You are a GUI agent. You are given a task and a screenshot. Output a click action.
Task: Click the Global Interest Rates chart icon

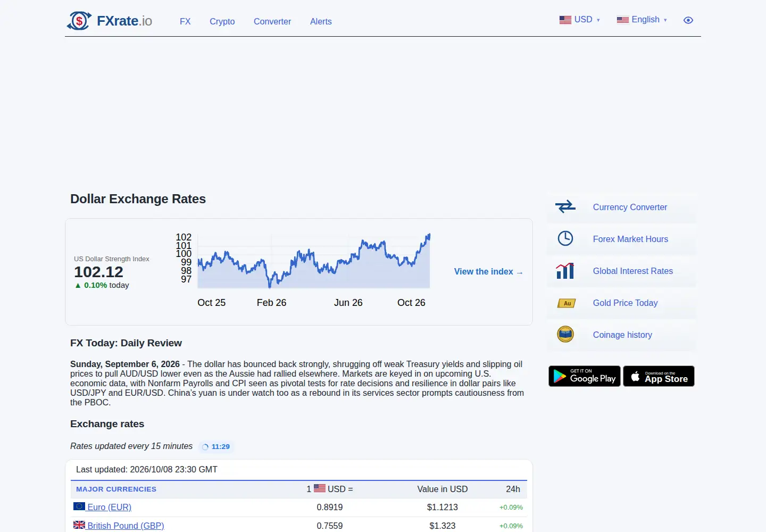tap(565, 271)
